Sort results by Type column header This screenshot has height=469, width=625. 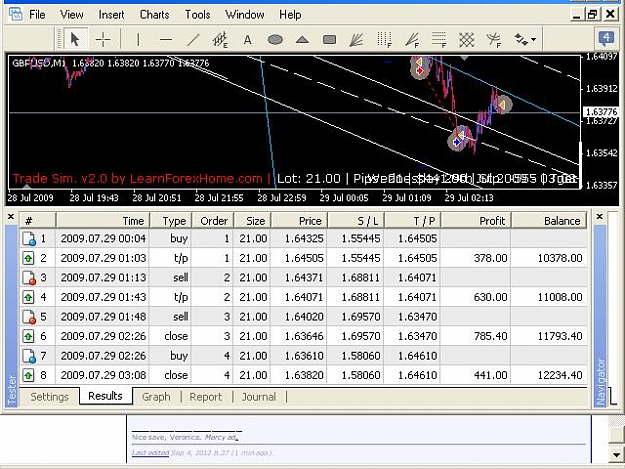pos(171,221)
